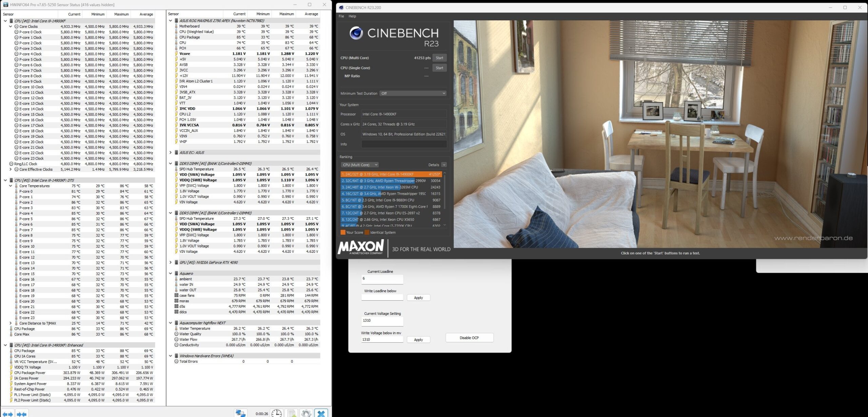The height and width of the screenshot is (417, 868).
Task: Click the Disable OCP button
Action: 469,338
